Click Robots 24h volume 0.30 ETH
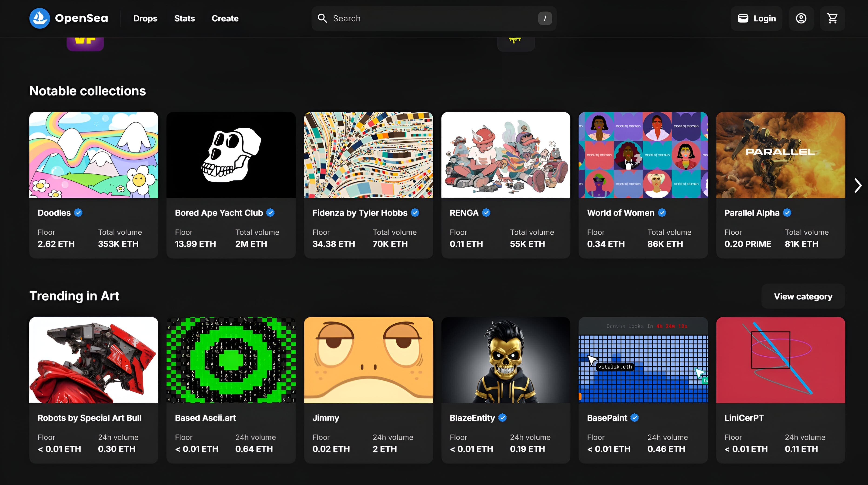Screen dimensions: 868x485 (x=117, y=449)
